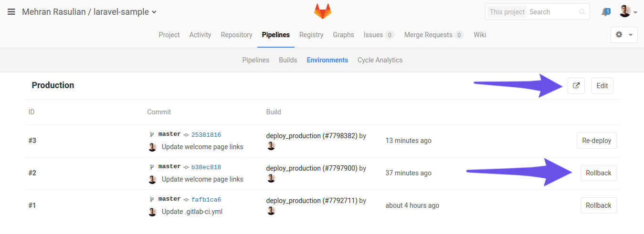Click the GitLab fox logo
644x234 pixels.
[322, 11]
